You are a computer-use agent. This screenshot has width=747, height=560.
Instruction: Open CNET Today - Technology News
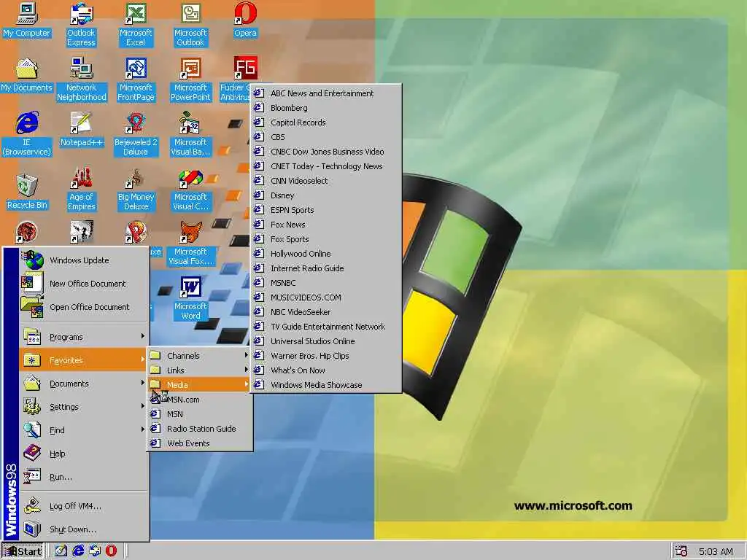326,166
